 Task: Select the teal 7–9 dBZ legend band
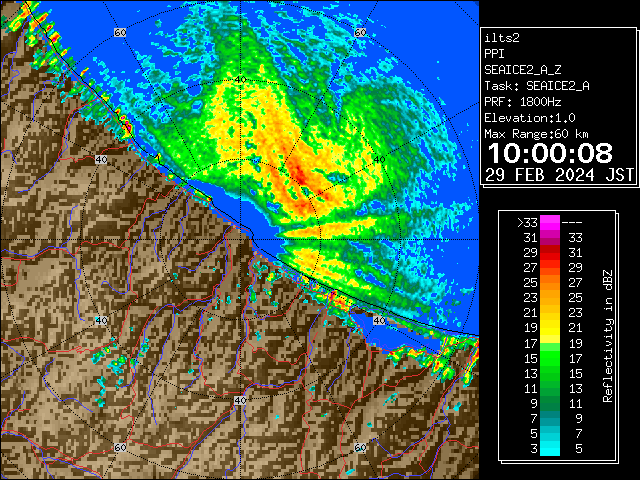pyautogui.click(x=550, y=418)
